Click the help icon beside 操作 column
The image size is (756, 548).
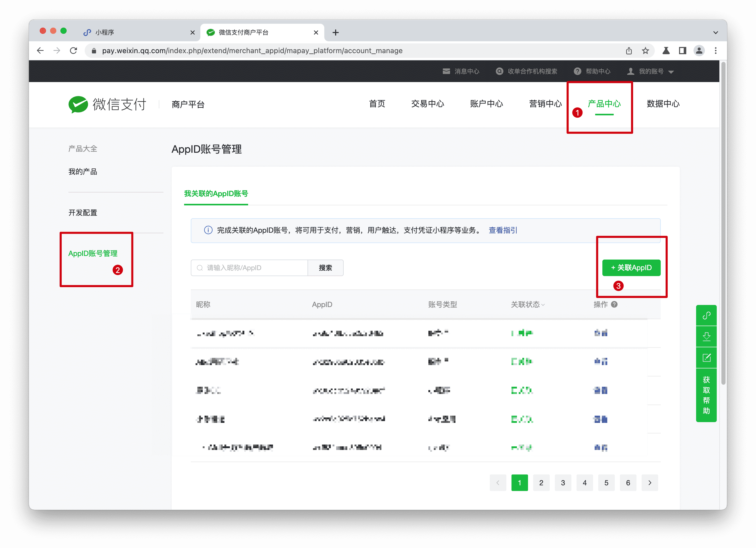point(614,304)
